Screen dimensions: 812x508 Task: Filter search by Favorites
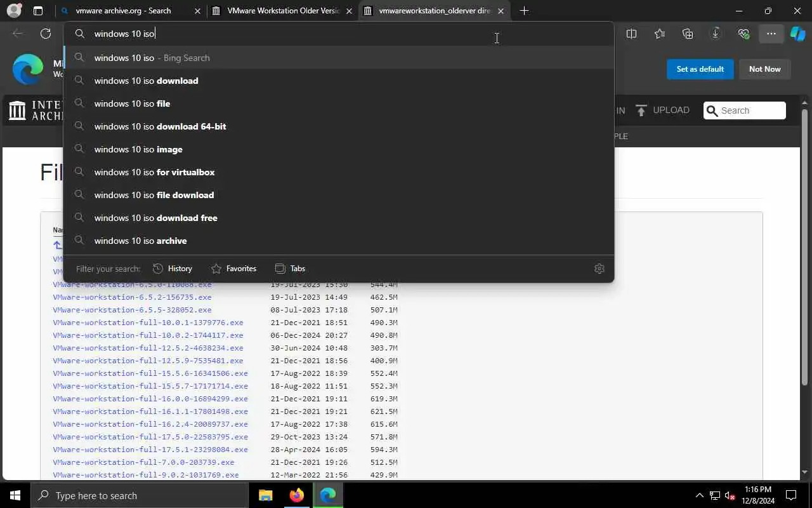(x=233, y=269)
